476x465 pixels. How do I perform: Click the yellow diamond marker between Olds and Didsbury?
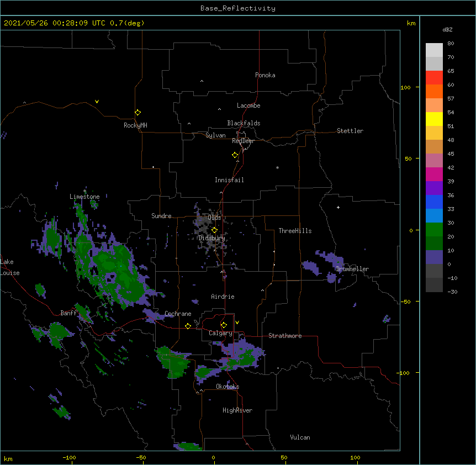(214, 230)
